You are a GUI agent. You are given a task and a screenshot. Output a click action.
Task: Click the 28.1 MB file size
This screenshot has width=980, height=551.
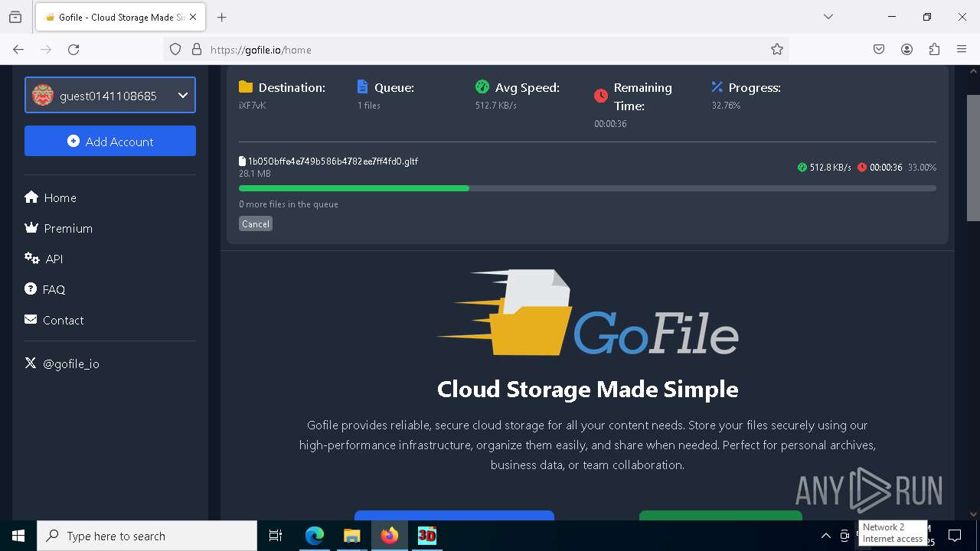coord(255,174)
